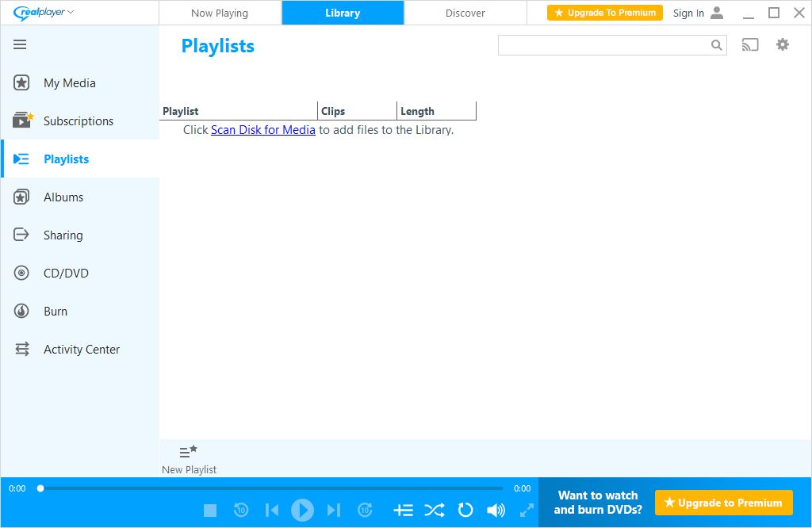Collapse the sidebar with hamburger icon
The height and width of the screenshot is (528, 812).
[20, 44]
